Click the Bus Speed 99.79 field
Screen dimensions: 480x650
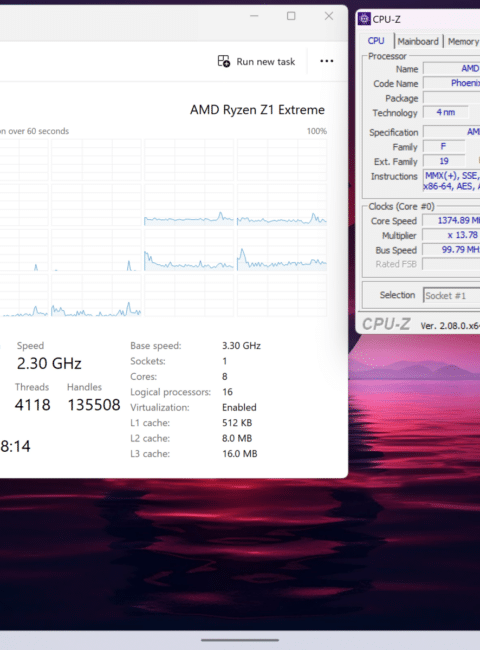point(451,250)
